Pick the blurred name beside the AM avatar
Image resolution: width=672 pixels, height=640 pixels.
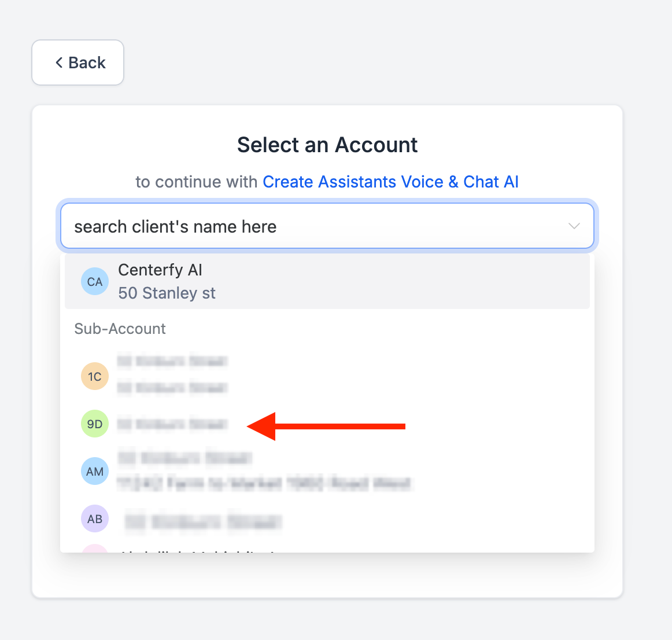point(185,459)
